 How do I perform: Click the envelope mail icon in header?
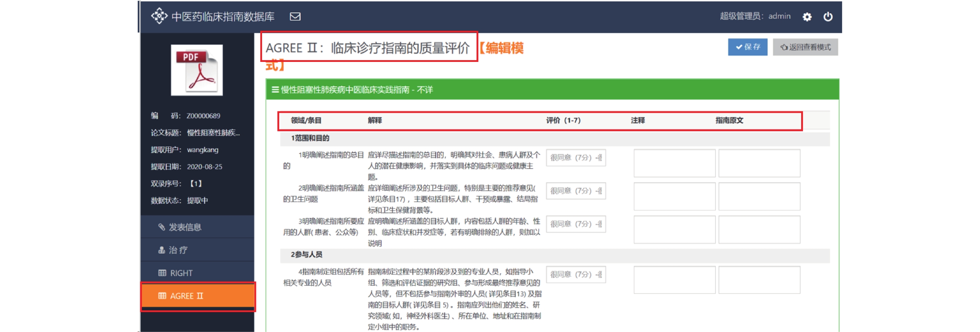295,17
